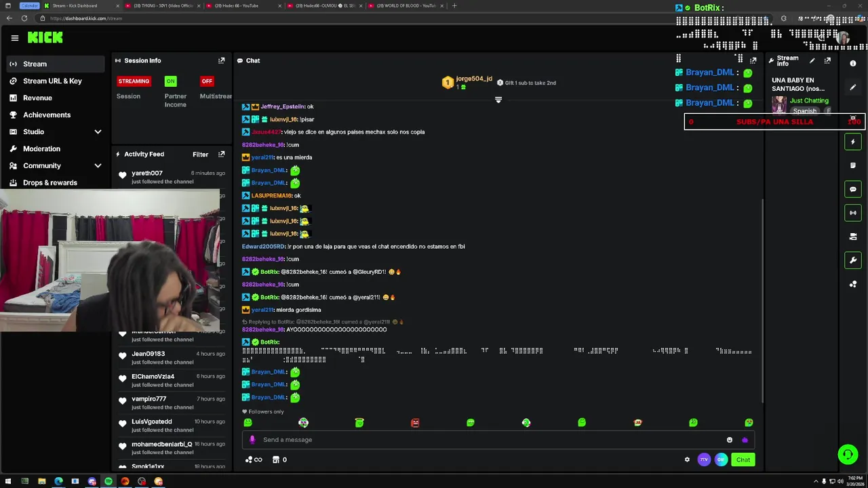This screenshot has width=868, height=488.
Task: Click the channel points infinity icon
Action: (x=254, y=460)
